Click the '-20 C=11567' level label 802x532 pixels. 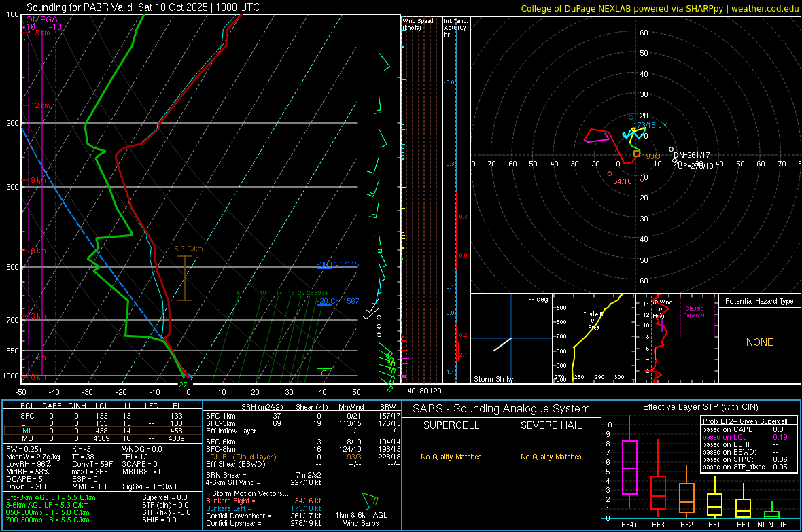point(338,301)
